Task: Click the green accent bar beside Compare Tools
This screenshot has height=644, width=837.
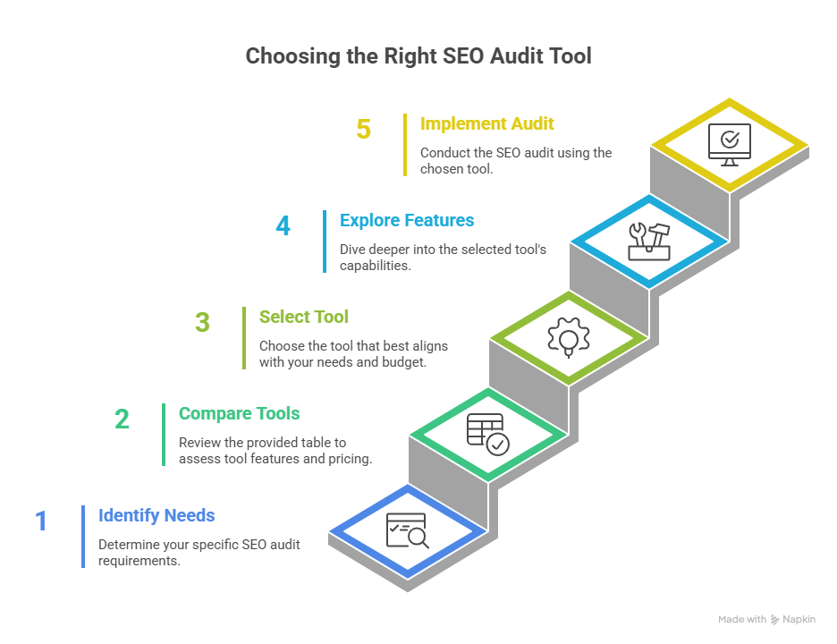Action: point(162,435)
